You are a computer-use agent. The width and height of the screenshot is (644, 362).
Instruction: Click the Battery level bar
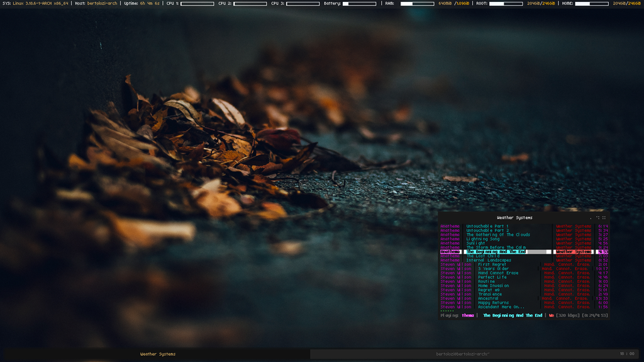click(359, 4)
